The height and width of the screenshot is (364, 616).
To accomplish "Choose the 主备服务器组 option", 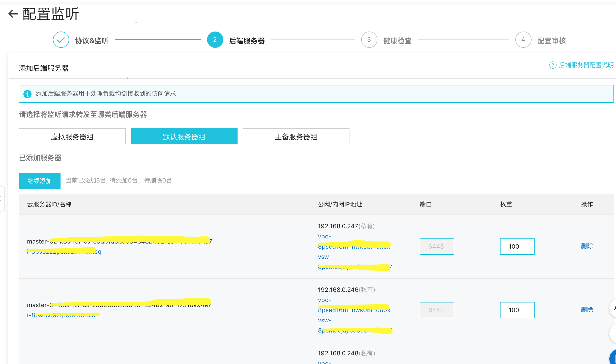I will point(296,136).
